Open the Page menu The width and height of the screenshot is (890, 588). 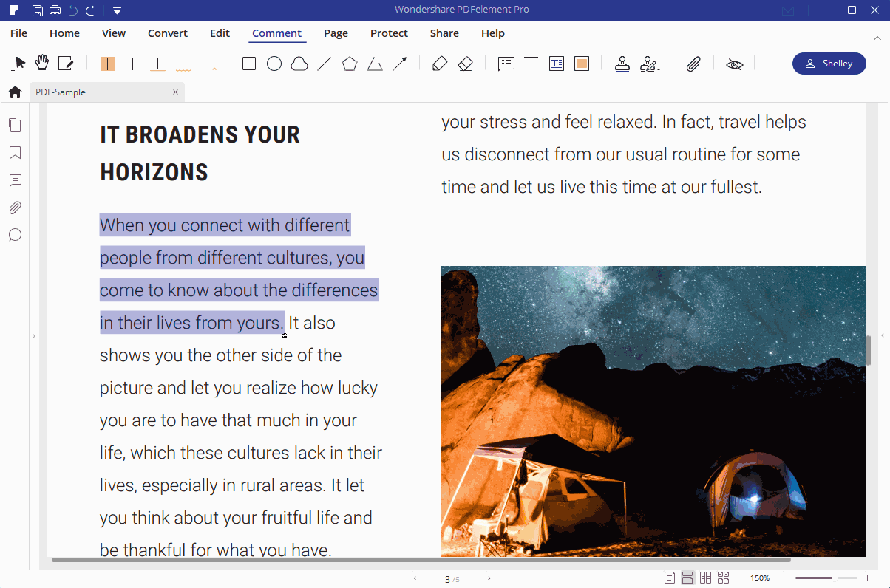[x=336, y=33]
